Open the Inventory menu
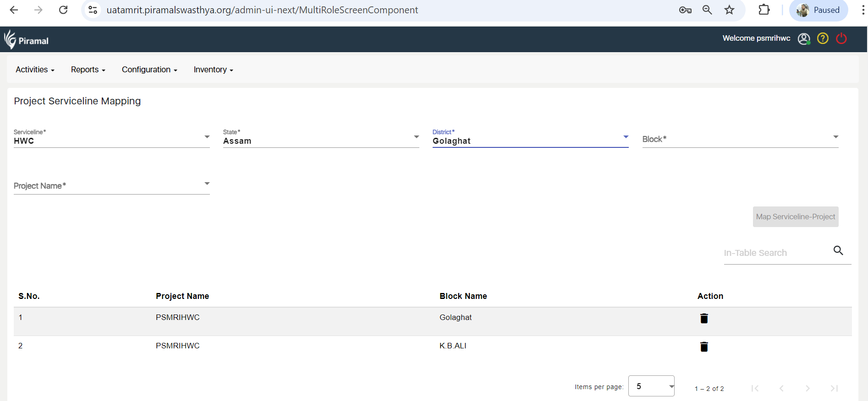 [x=213, y=70]
